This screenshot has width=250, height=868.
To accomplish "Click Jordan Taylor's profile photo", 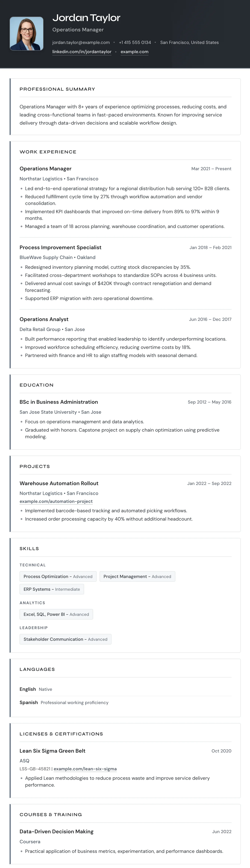I will point(27,34).
